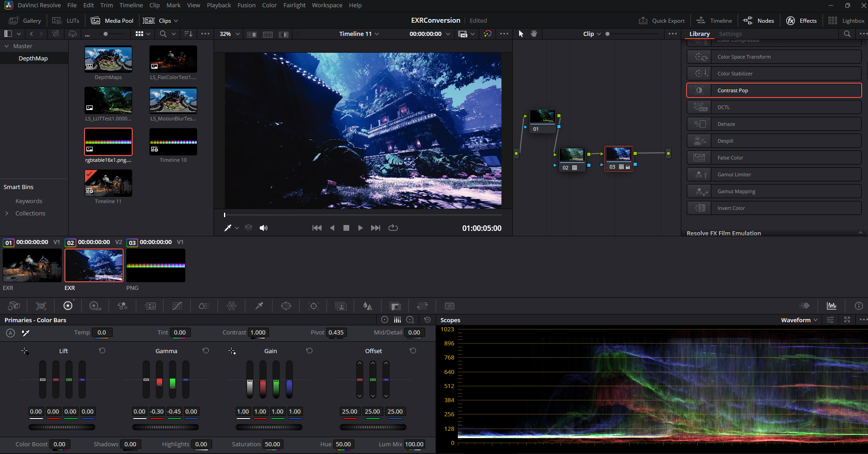
Task: Select the Color Space Transform effect
Action: click(x=774, y=57)
